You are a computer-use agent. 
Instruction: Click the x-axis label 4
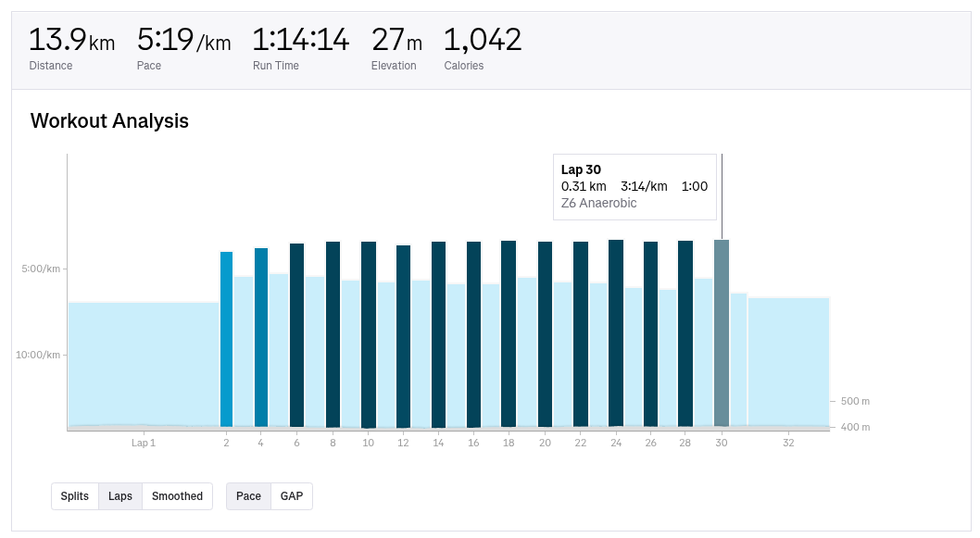click(x=260, y=443)
